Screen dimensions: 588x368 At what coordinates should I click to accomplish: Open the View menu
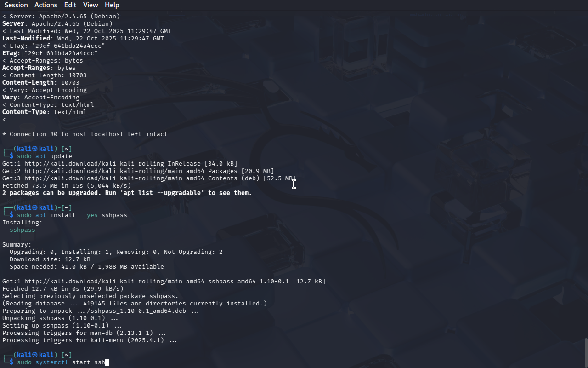pyautogui.click(x=90, y=5)
